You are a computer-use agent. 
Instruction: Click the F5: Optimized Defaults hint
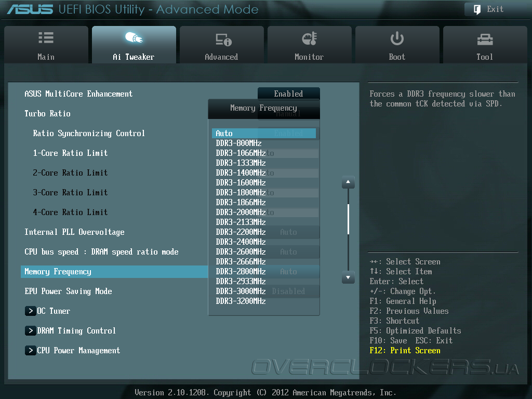[415, 331]
